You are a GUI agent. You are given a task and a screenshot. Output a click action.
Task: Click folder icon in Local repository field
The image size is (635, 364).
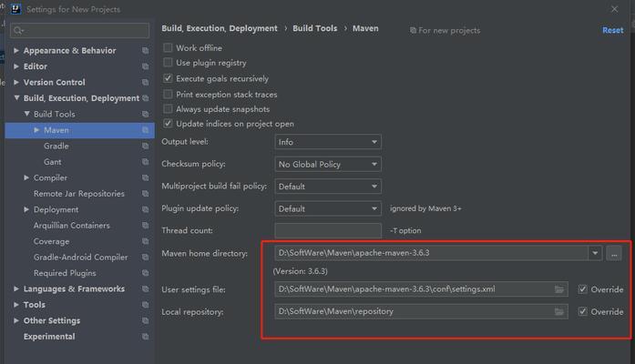pyautogui.click(x=558, y=311)
